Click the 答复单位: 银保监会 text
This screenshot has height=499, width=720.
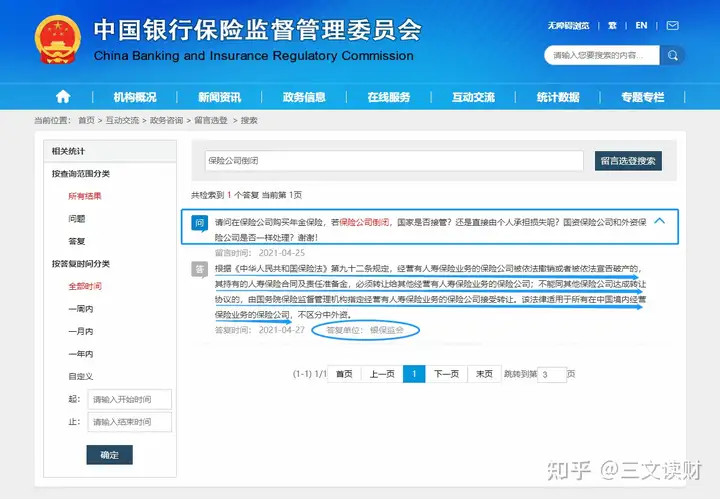coord(365,330)
